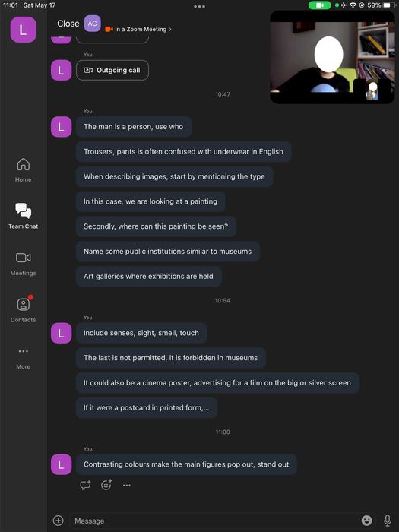Open Contacts with red notification badge
399x532 pixels.
tap(23, 309)
